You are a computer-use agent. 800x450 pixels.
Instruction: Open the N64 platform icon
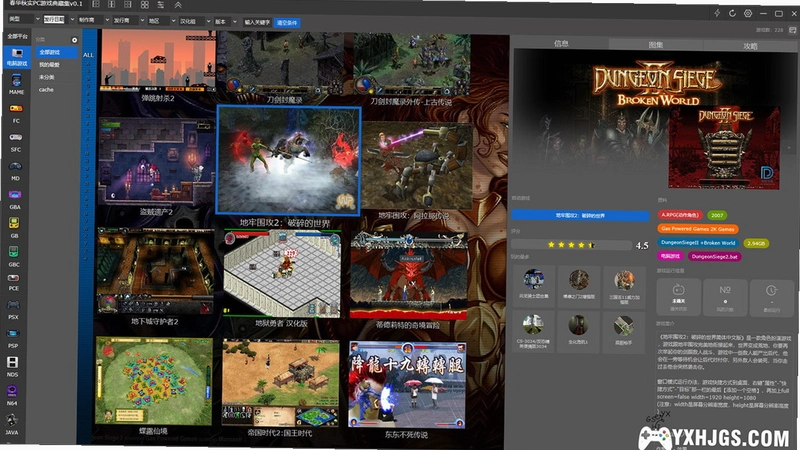(x=12, y=395)
